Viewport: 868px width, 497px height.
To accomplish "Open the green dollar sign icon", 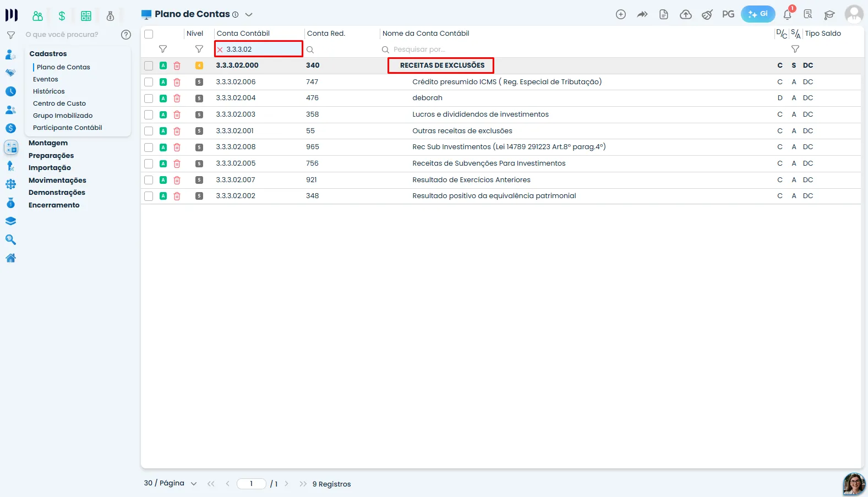I will (x=62, y=16).
